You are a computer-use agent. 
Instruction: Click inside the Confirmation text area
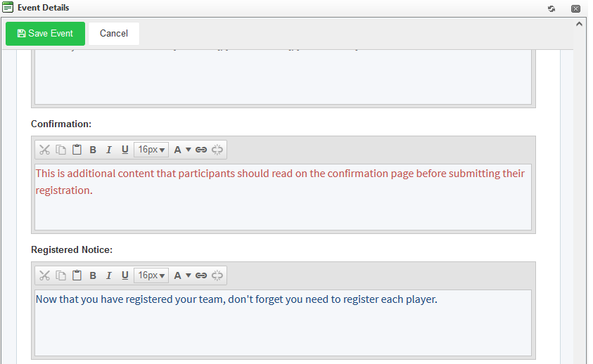283,197
